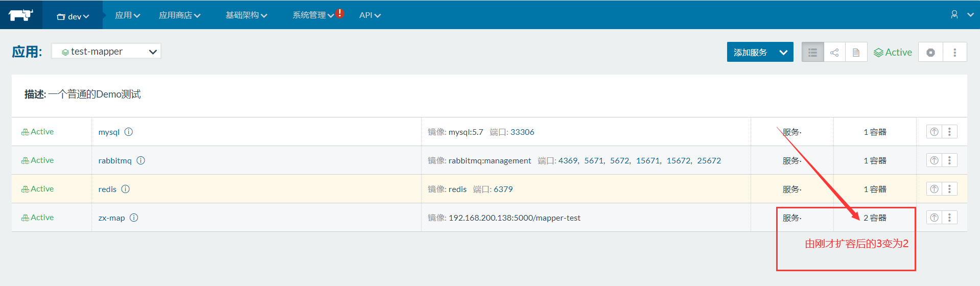Viewport: 980px width, 286px height.
Task: Open stack more actions vertical dots
Action: (x=954, y=53)
